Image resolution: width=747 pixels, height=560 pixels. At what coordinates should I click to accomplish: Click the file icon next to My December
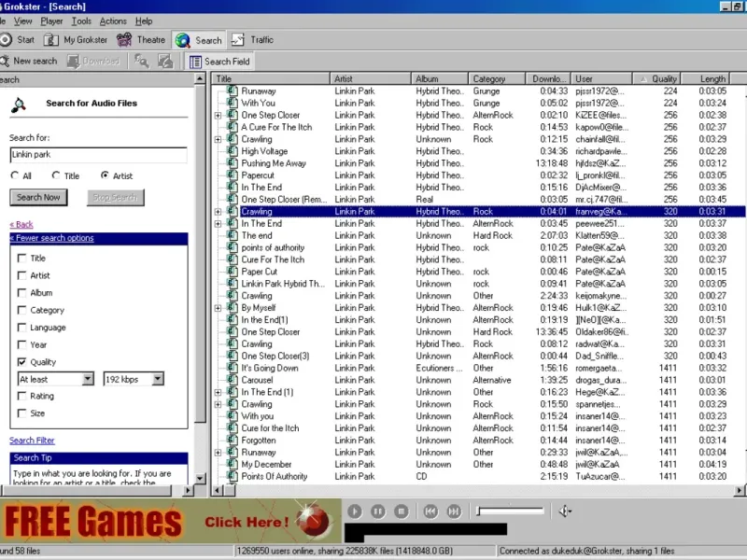232,464
